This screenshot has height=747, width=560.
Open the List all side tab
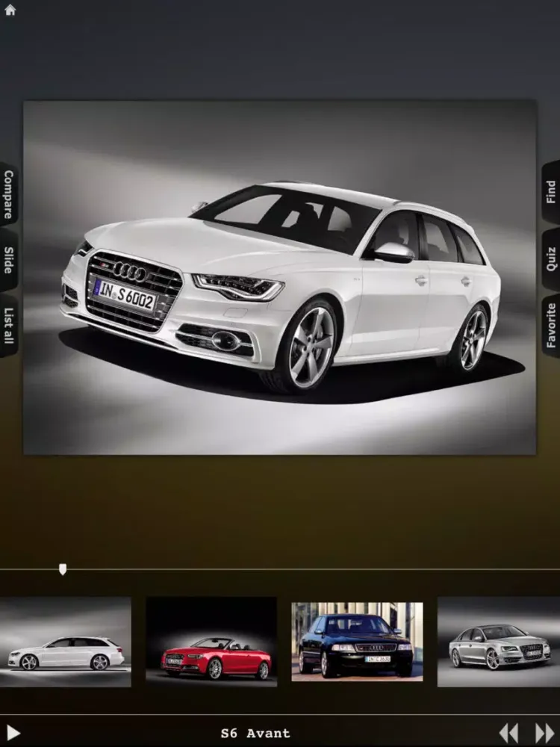tap(8, 326)
